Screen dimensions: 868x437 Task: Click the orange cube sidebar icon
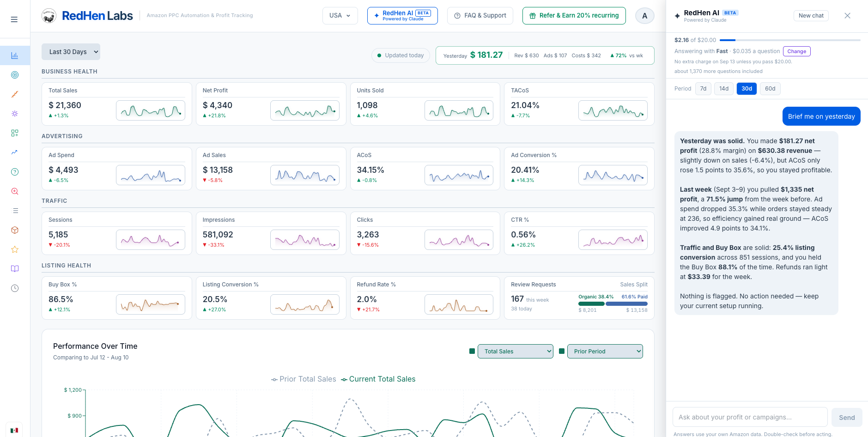15,230
